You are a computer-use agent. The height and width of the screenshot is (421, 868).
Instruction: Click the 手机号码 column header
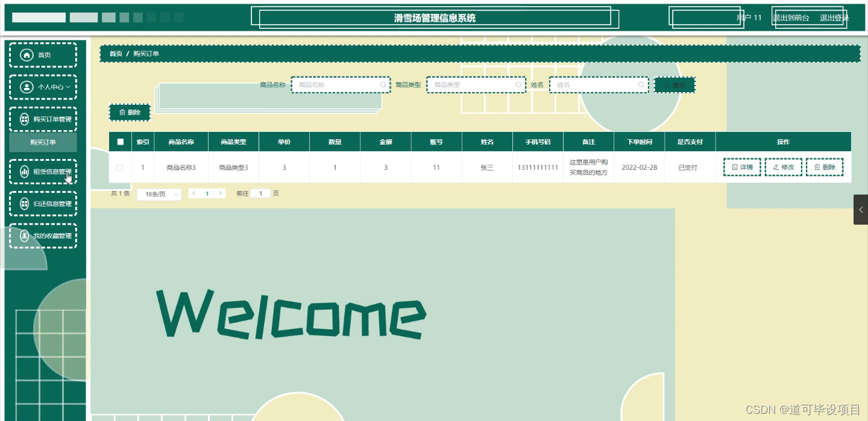538,142
